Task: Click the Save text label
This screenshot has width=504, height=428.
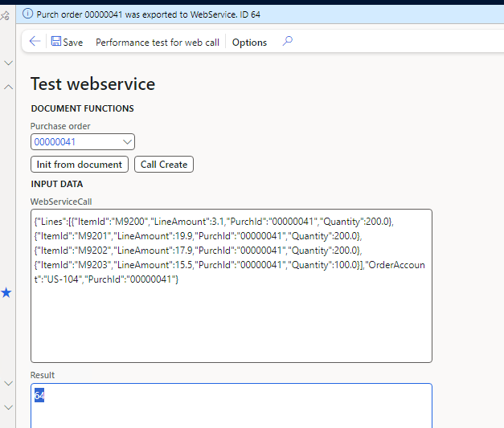Action: [x=73, y=43]
